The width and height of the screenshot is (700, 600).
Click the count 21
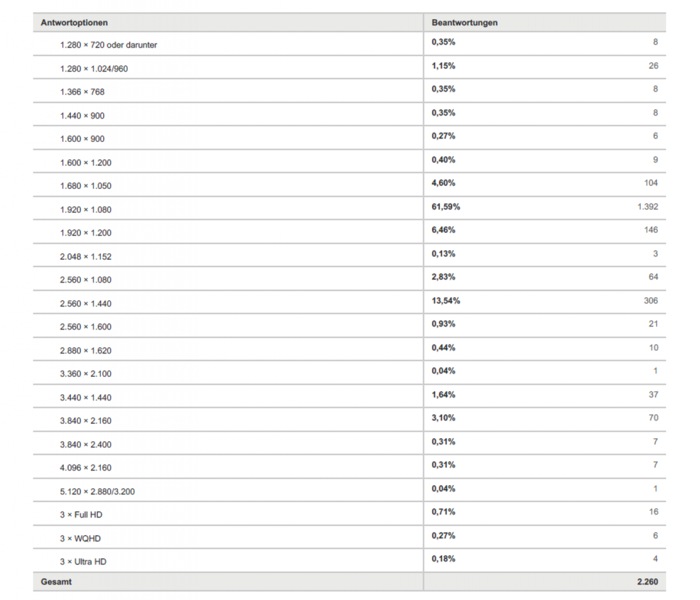pyautogui.click(x=654, y=324)
